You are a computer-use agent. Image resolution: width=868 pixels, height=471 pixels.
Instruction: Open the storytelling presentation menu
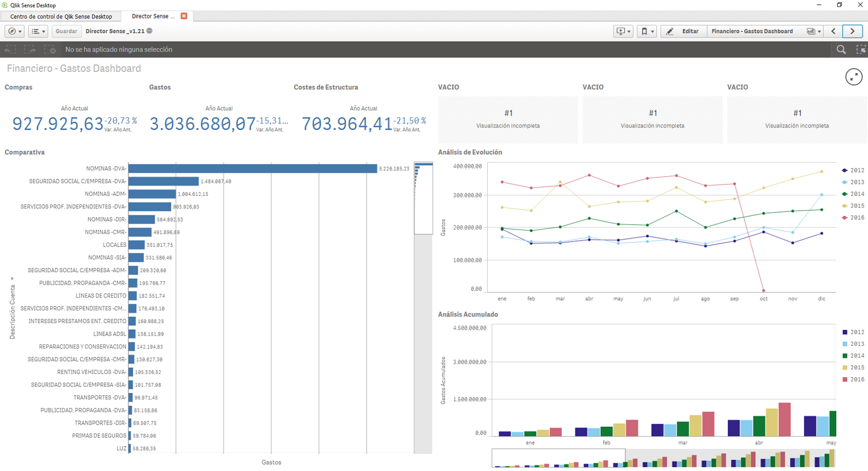click(x=623, y=31)
